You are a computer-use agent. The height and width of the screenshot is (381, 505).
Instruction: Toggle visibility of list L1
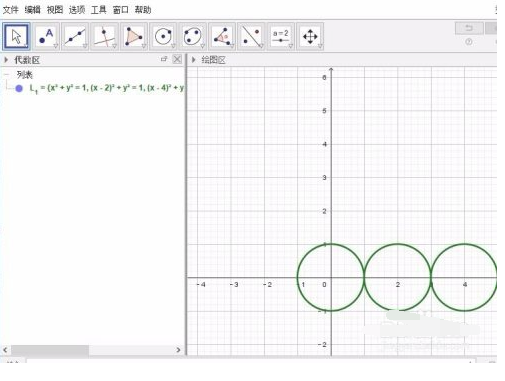pyautogui.click(x=19, y=88)
